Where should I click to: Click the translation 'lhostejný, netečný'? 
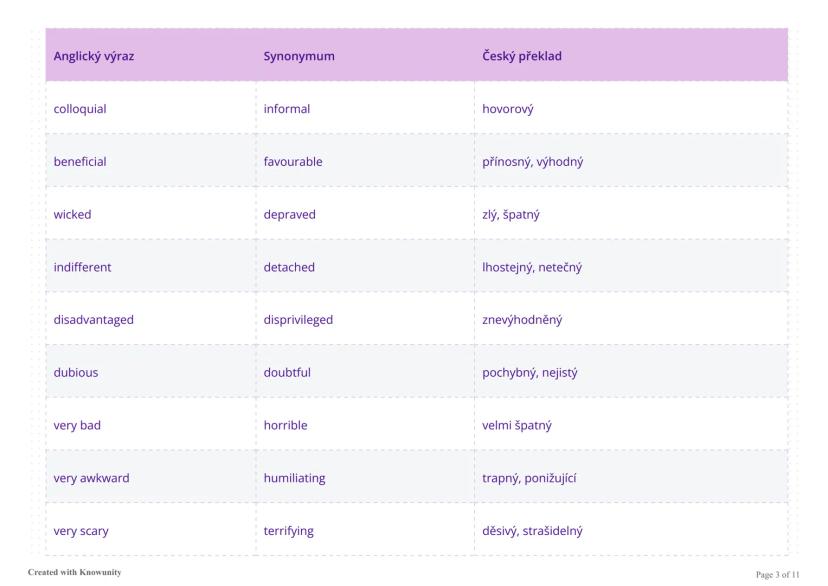[532, 267]
